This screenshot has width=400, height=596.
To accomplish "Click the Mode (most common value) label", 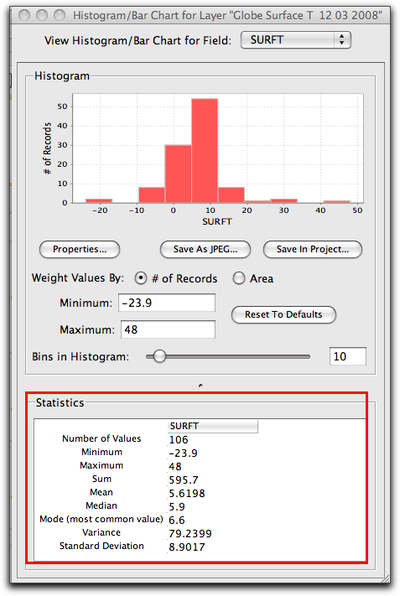I will [x=101, y=519].
